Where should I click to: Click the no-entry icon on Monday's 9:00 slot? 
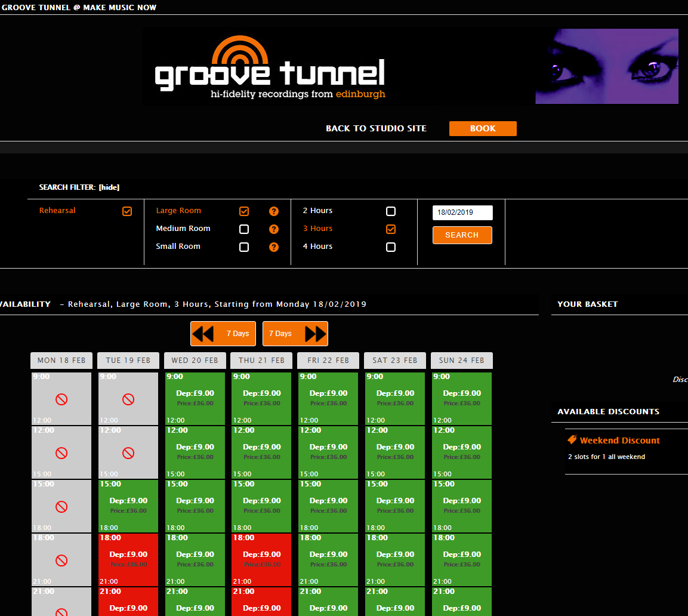click(x=61, y=398)
